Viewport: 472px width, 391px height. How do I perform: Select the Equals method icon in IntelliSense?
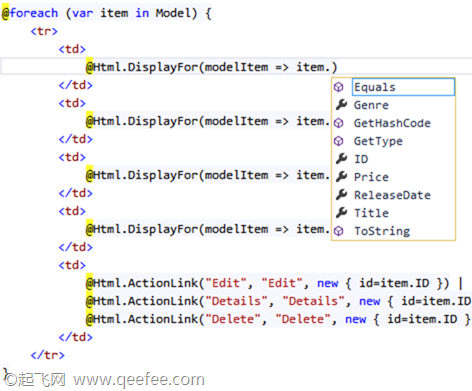click(339, 87)
